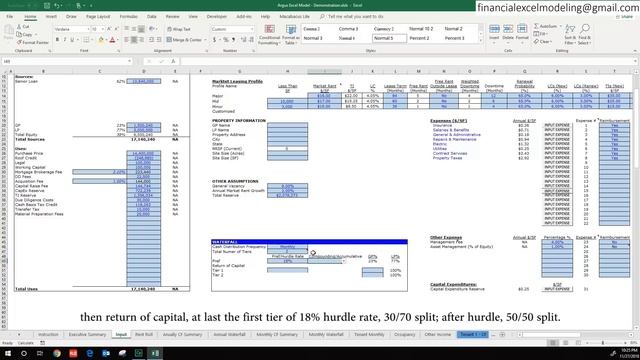Open Format as Table gallery
Viewport: 640px width, 360px height.
291,34
